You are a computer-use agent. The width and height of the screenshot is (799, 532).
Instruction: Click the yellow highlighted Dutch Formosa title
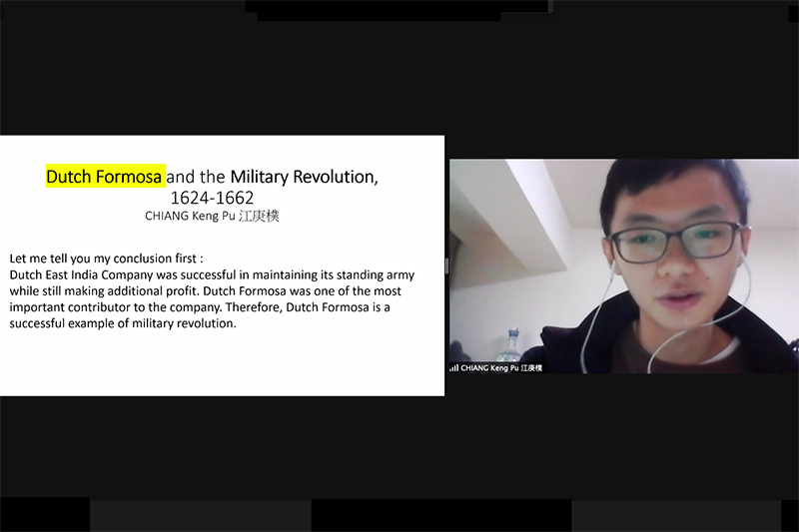(x=105, y=176)
